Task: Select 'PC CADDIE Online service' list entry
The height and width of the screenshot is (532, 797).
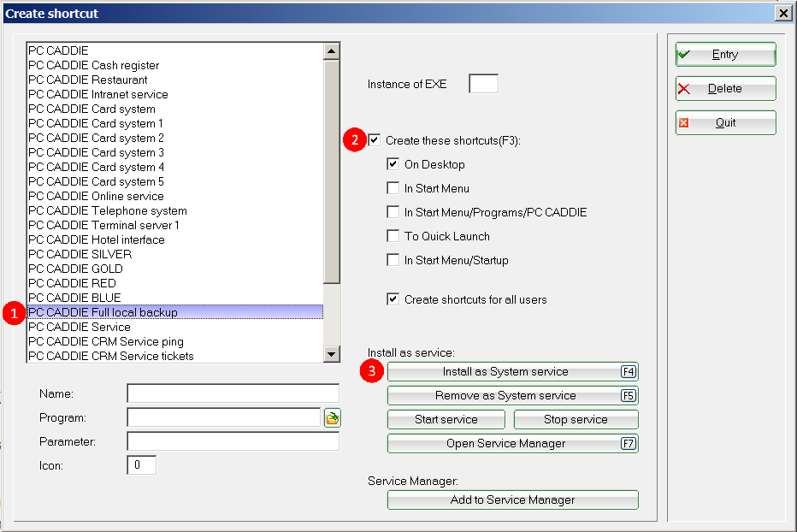Action: click(x=96, y=196)
